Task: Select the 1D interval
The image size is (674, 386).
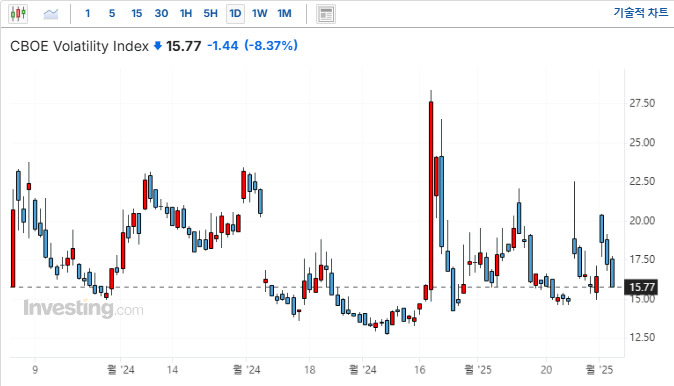Action: (235, 14)
